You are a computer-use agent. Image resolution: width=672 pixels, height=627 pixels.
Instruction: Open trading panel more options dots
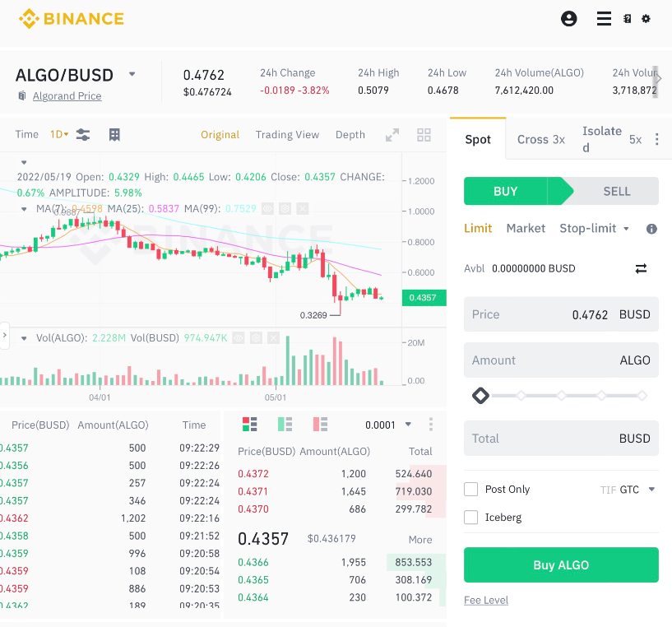click(x=656, y=139)
